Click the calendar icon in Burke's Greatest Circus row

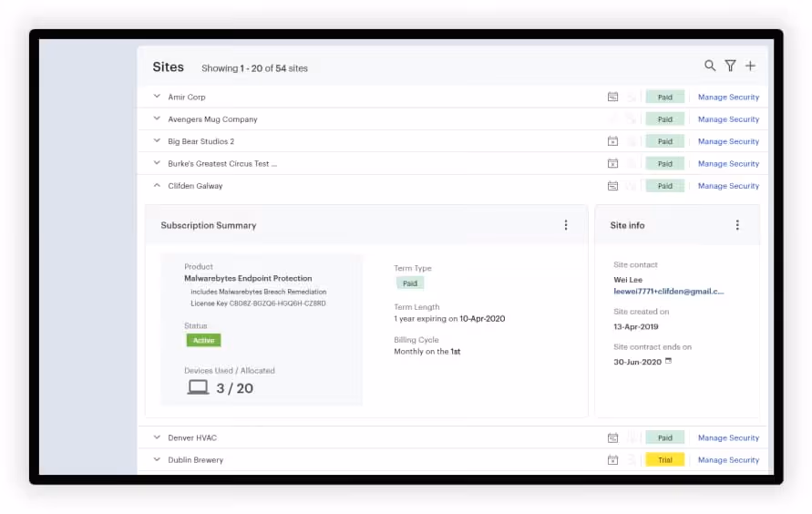(x=612, y=163)
